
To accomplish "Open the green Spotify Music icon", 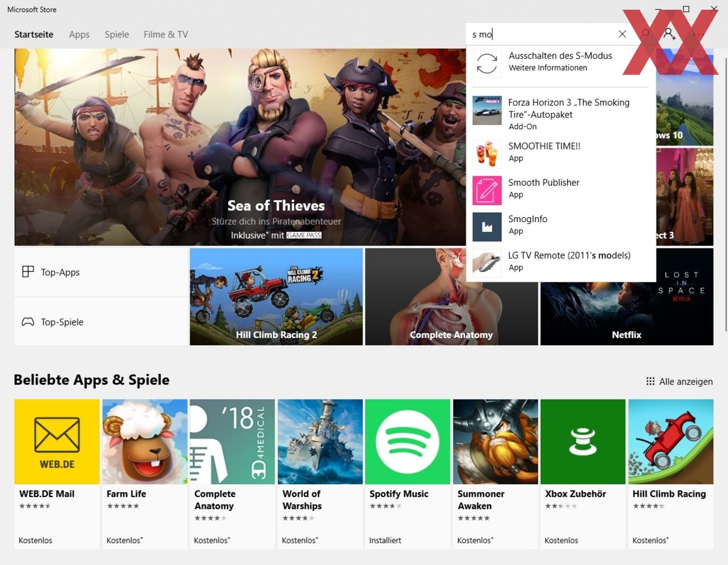I will pos(407,442).
